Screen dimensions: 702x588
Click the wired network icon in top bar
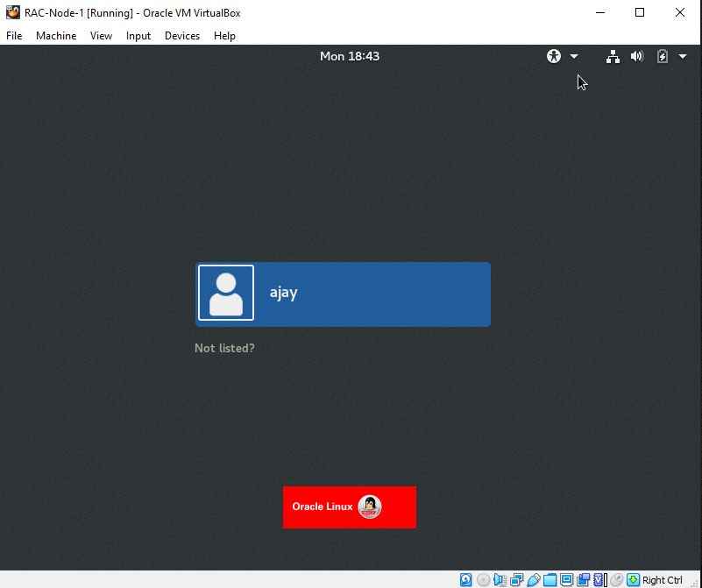613,56
